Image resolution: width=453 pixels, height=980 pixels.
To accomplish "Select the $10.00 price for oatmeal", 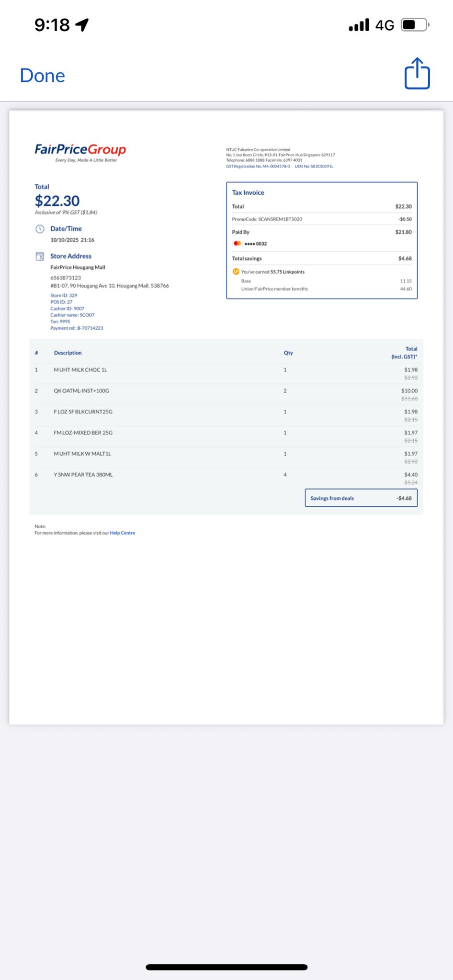I will coord(409,391).
